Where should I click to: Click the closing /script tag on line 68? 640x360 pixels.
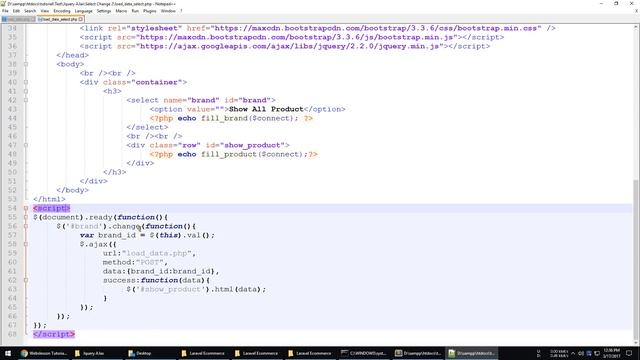[x=54, y=334]
